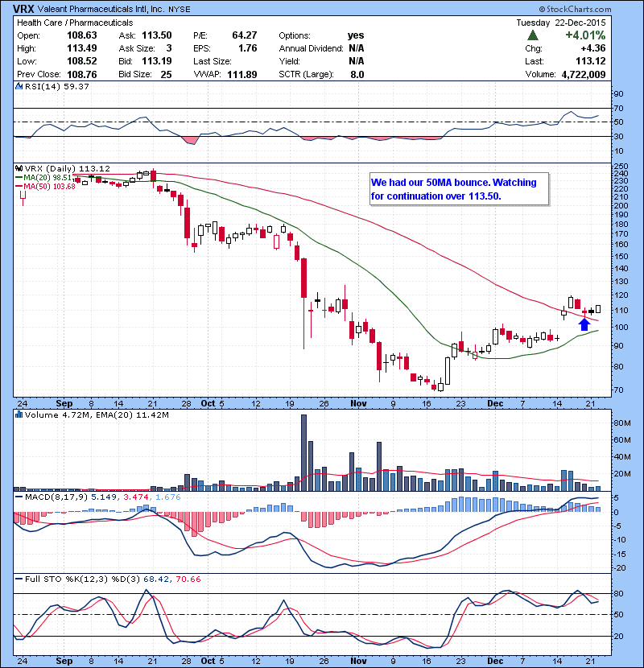Click the MACD(8,17,9) 5.149 label
Screen dimensions: 644x668
(70, 497)
